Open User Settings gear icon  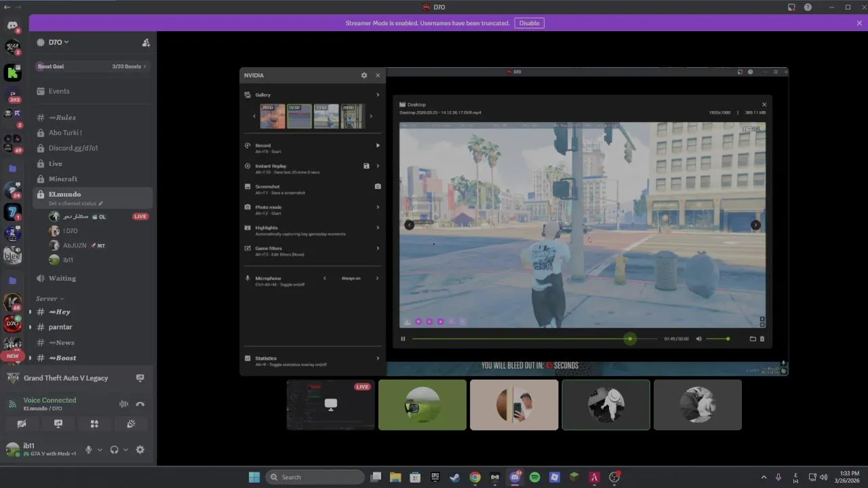pyautogui.click(x=140, y=449)
